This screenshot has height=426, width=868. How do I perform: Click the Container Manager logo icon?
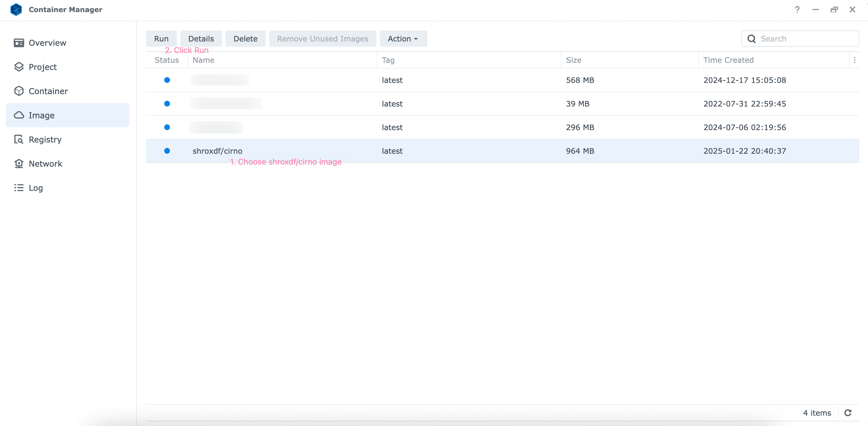click(16, 9)
